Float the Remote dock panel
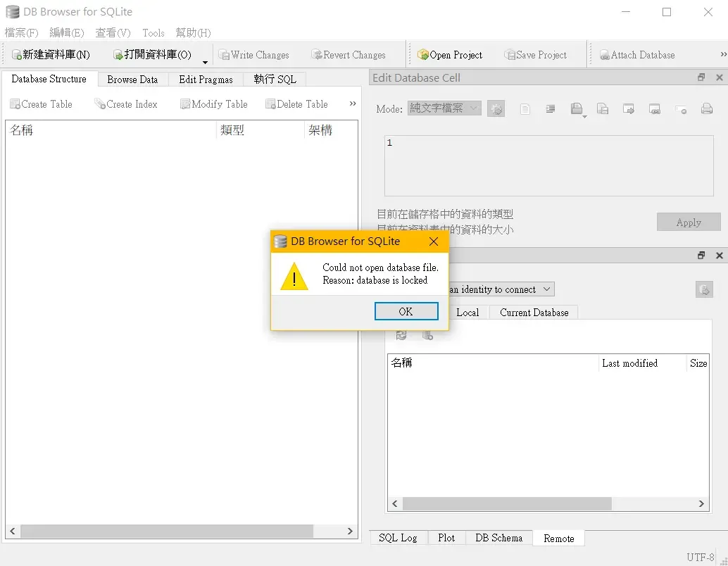The height and width of the screenshot is (566, 728). pos(701,256)
